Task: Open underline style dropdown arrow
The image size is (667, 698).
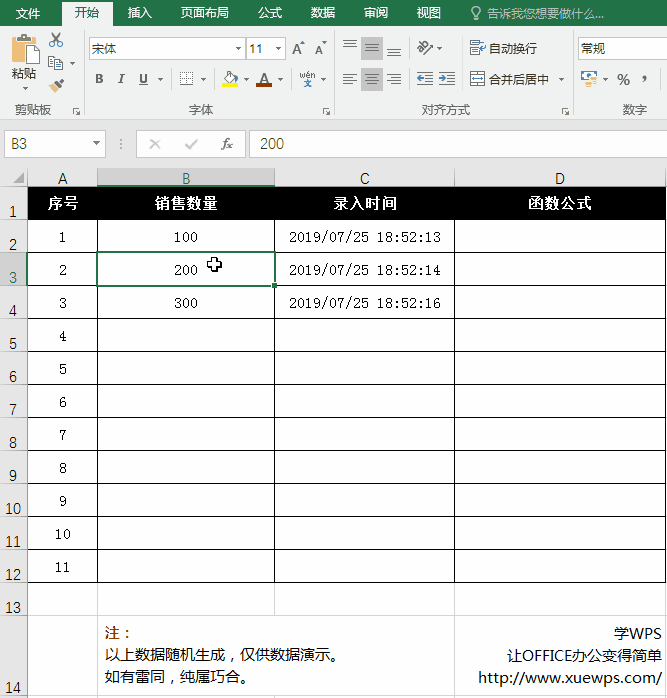Action: pyautogui.click(x=161, y=80)
